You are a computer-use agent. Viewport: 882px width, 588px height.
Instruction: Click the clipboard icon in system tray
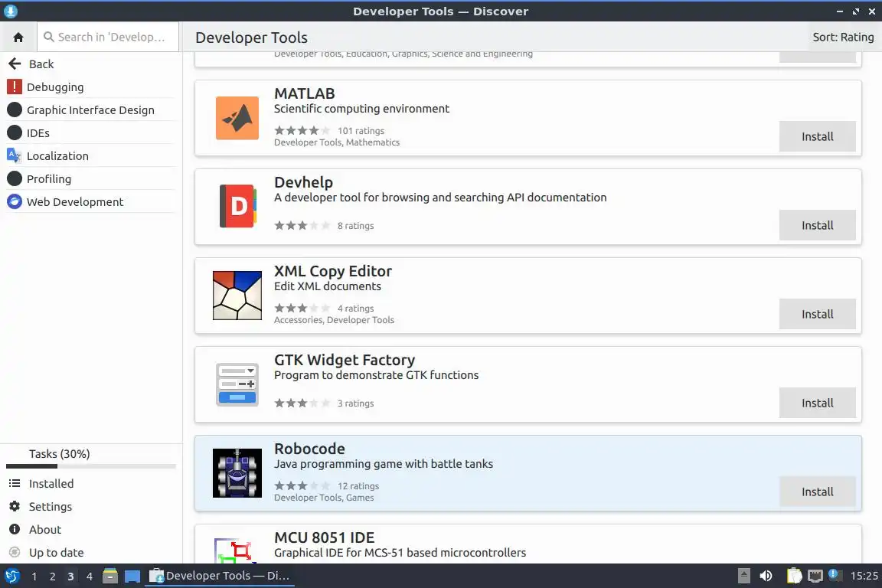tap(794, 576)
